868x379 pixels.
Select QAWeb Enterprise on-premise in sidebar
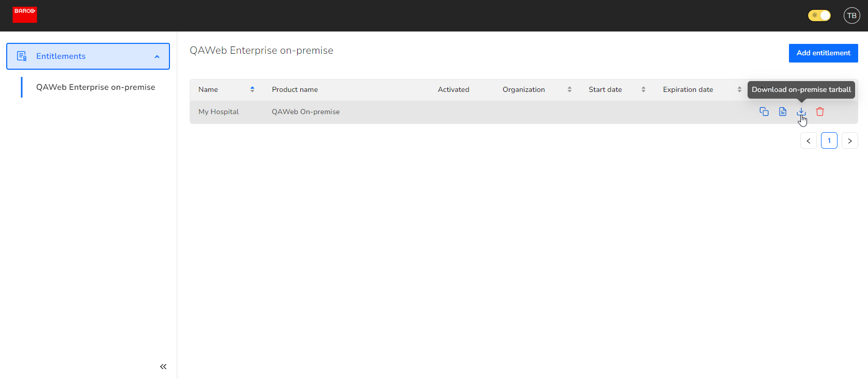pos(96,87)
